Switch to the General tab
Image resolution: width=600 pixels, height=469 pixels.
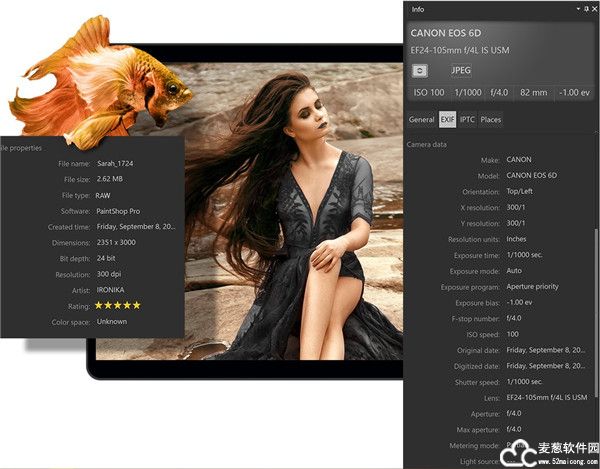(421, 120)
